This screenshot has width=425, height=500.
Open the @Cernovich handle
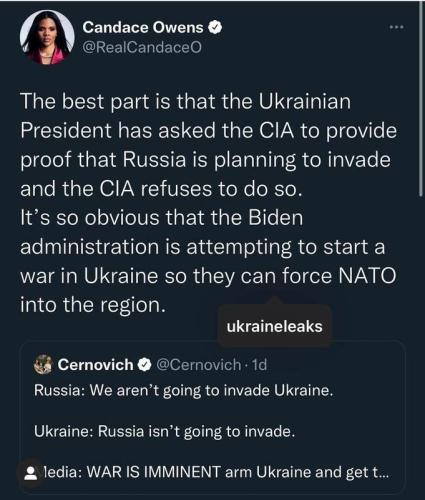(198, 365)
